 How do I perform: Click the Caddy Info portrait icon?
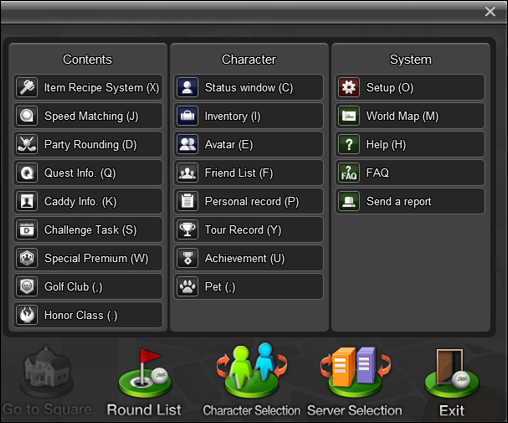tap(27, 201)
